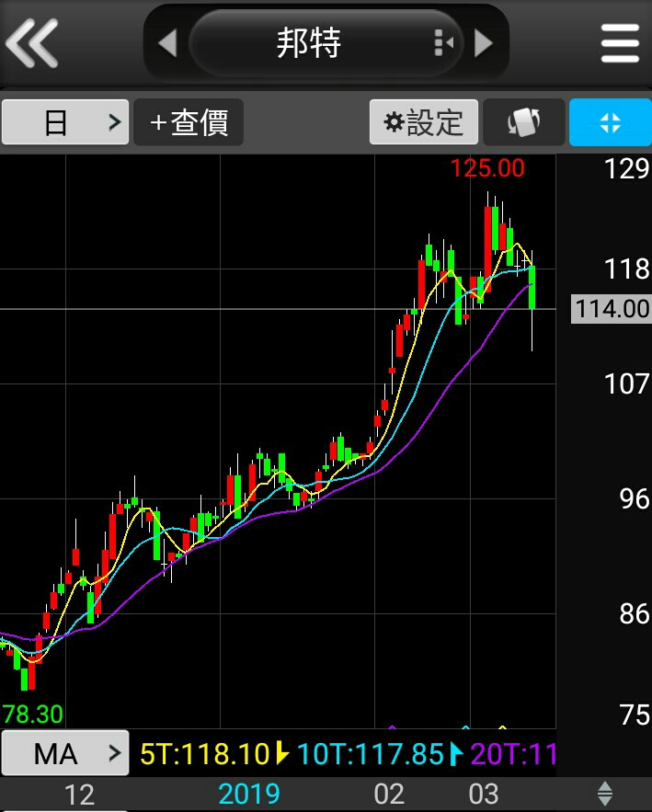Open the hamburger menu

tap(620, 43)
